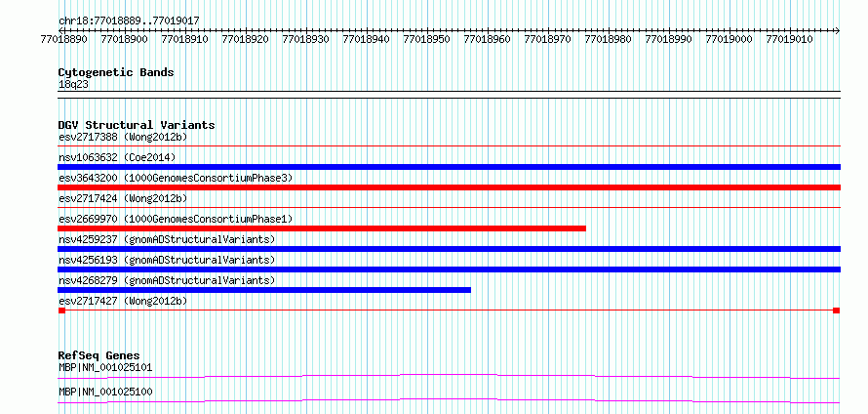Select ruler position 77018950
868x414 pixels.
click(x=426, y=39)
